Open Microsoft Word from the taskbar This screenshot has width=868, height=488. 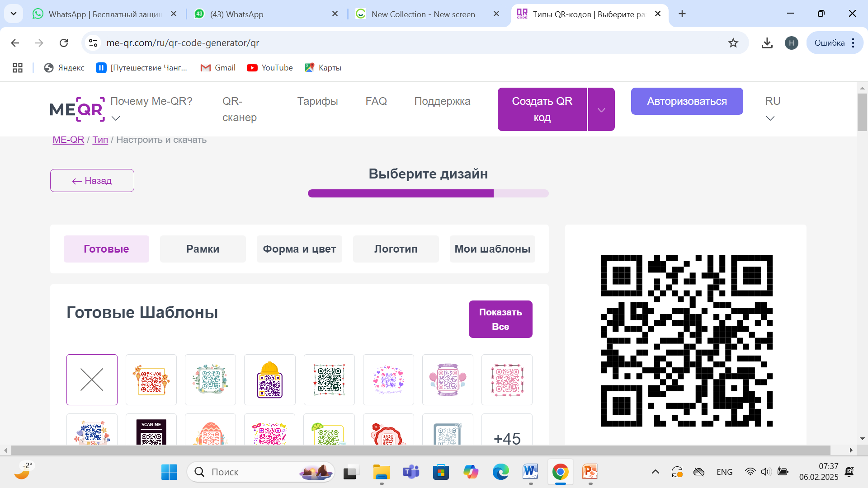click(530, 472)
